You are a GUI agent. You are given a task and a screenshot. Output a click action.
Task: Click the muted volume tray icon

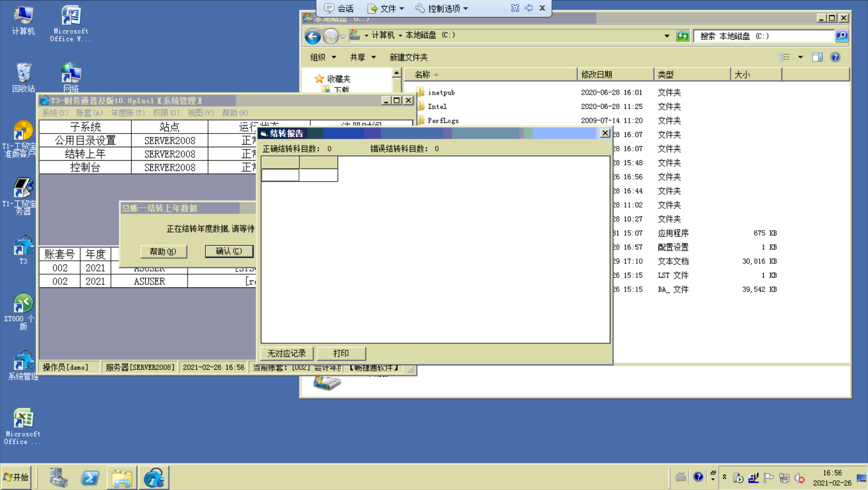(800, 478)
